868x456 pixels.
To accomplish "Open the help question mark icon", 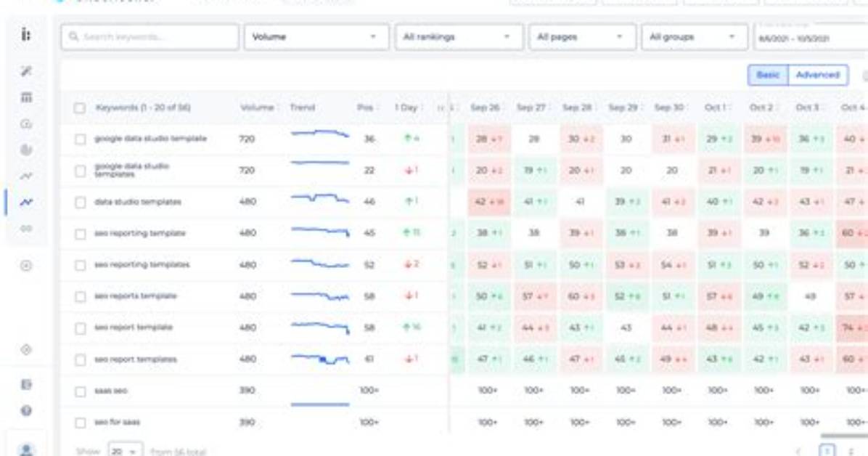I will point(26,410).
